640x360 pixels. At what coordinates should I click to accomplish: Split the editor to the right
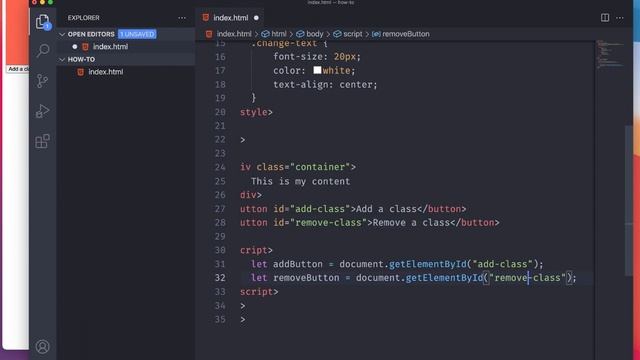pos(605,18)
